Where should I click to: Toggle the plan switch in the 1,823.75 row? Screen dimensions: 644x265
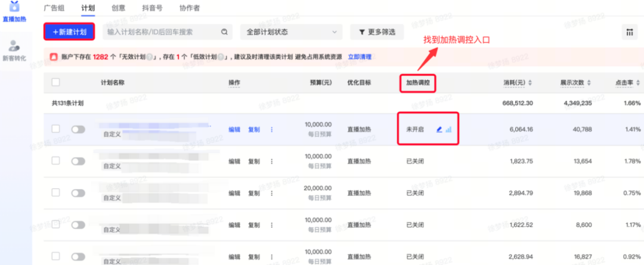(x=78, y=162)
